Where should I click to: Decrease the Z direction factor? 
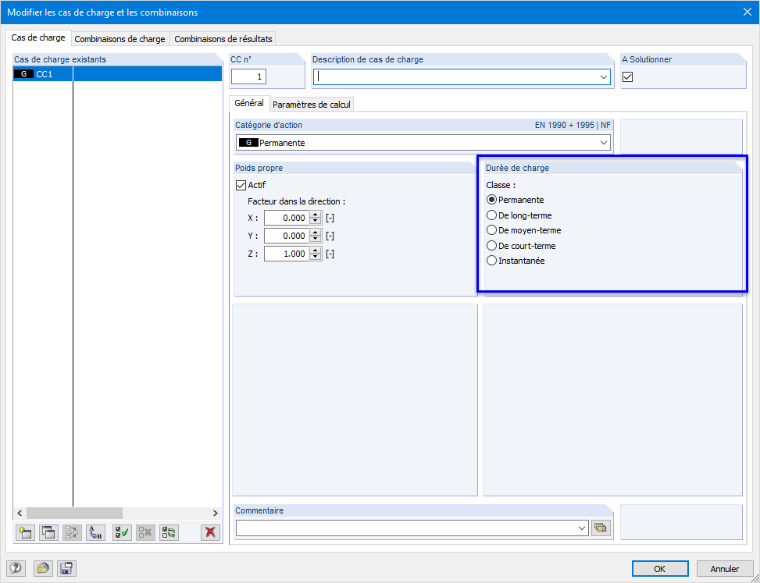pyautogui.click(x=316, y=257)
